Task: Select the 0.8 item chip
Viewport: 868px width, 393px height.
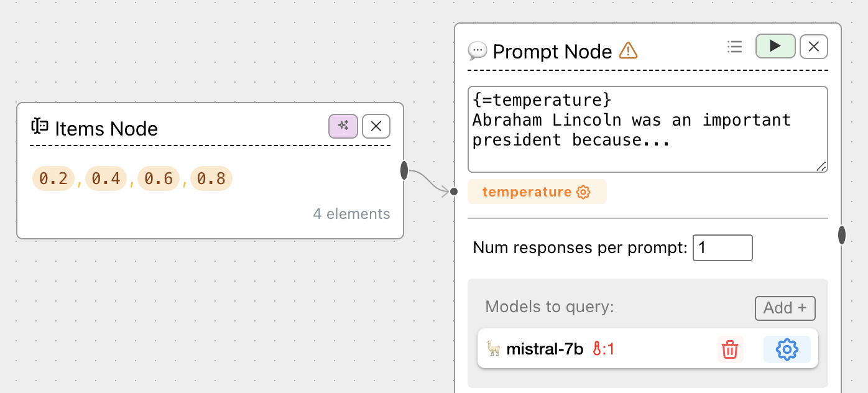Action: tap(211, 179)
